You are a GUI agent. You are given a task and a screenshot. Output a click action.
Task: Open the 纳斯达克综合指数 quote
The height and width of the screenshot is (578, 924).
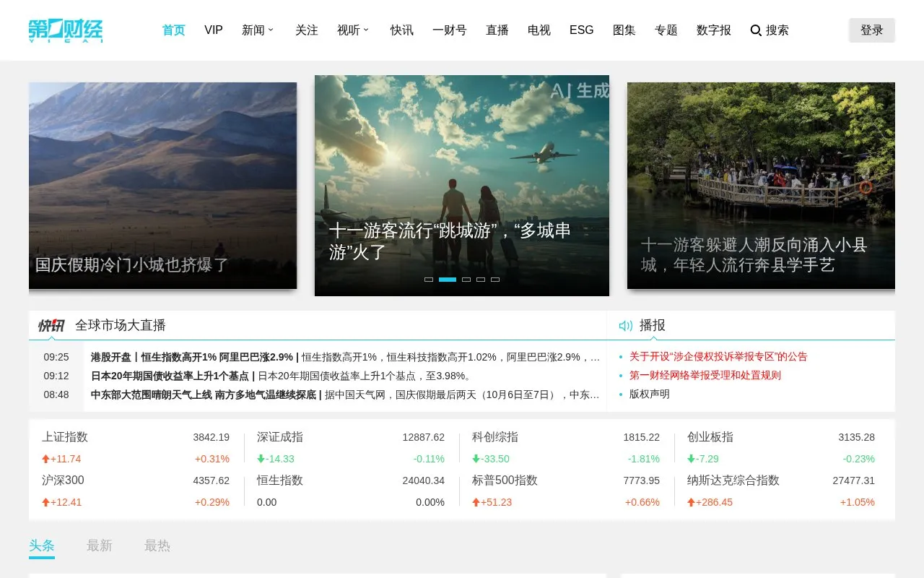click(x=733, y=480)
